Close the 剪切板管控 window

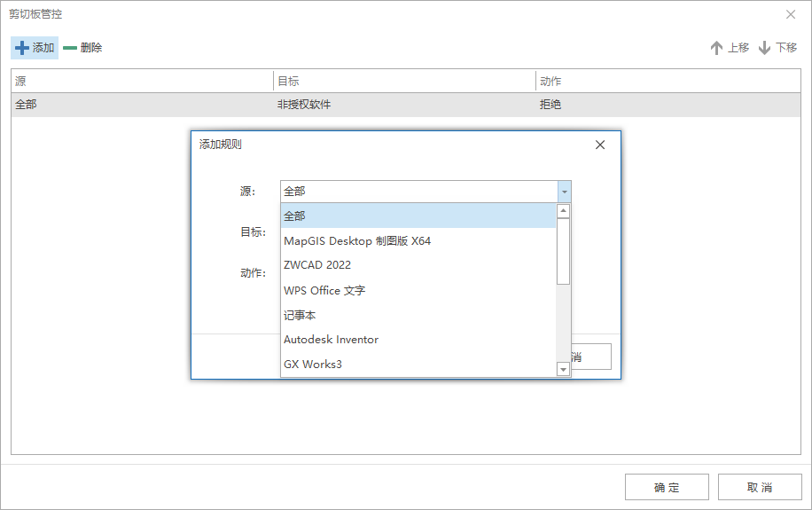790,14
